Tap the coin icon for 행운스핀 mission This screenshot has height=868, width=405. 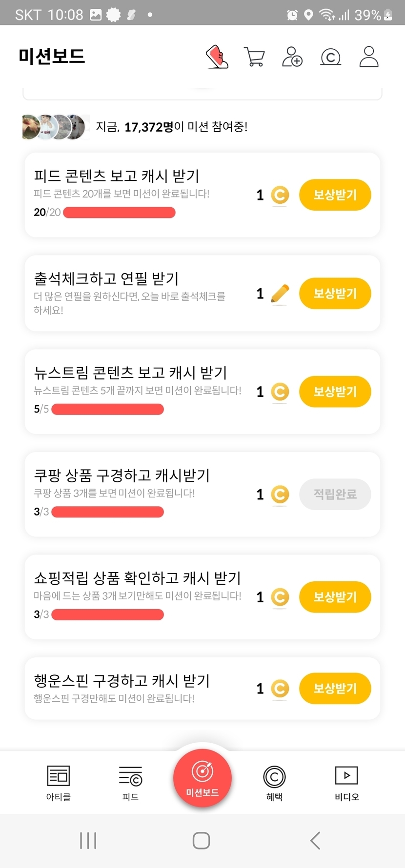(x=280, y=689)
